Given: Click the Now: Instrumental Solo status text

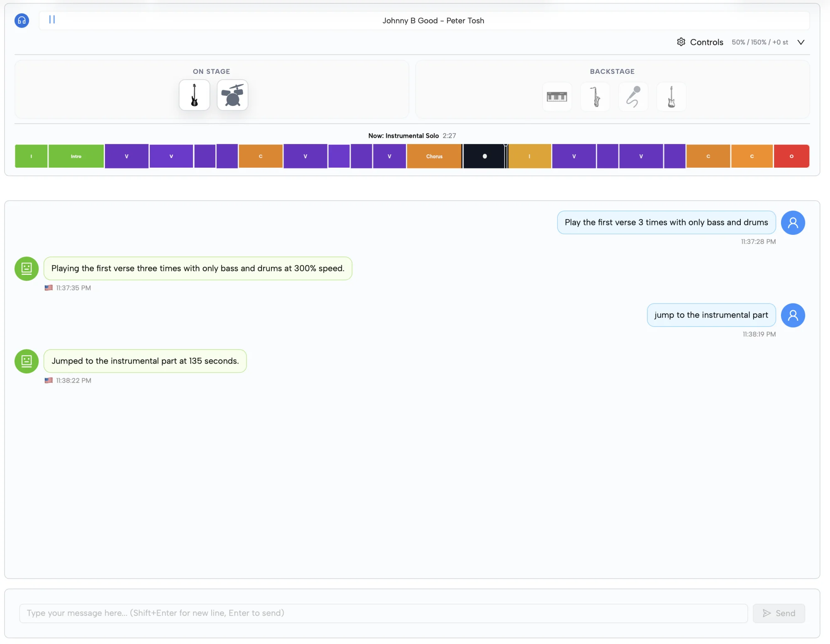Looking at the screenshot, I should pos(403,136).
